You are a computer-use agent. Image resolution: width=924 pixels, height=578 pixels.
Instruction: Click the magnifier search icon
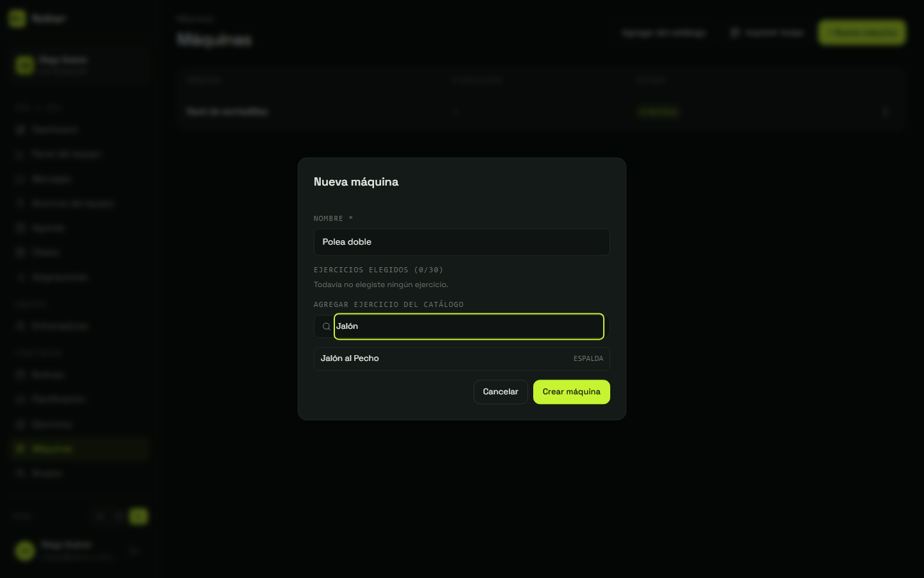pos(326,327)
